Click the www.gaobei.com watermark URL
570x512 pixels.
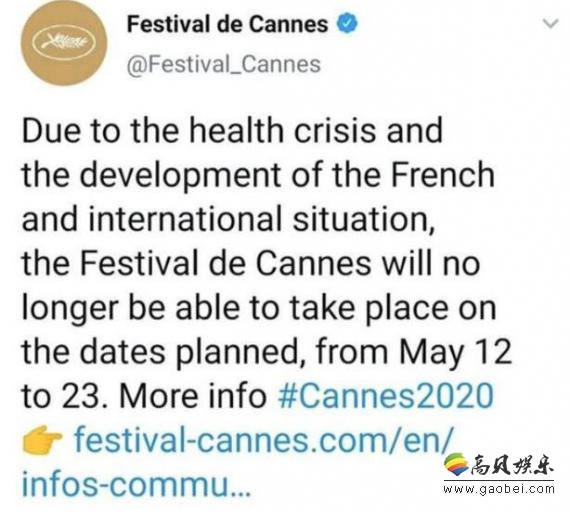(x=499, y=489)
